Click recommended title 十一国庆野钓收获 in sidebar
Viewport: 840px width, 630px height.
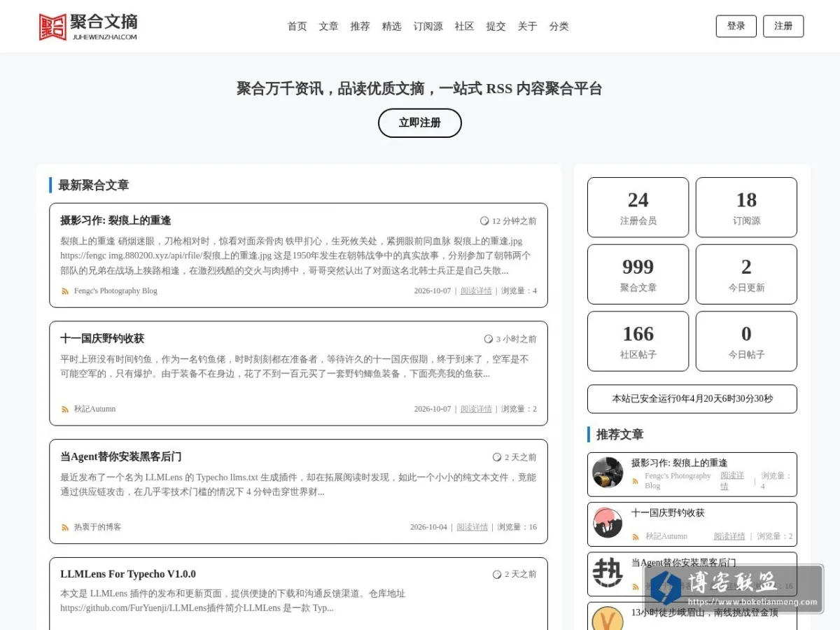tap(668, 513)
